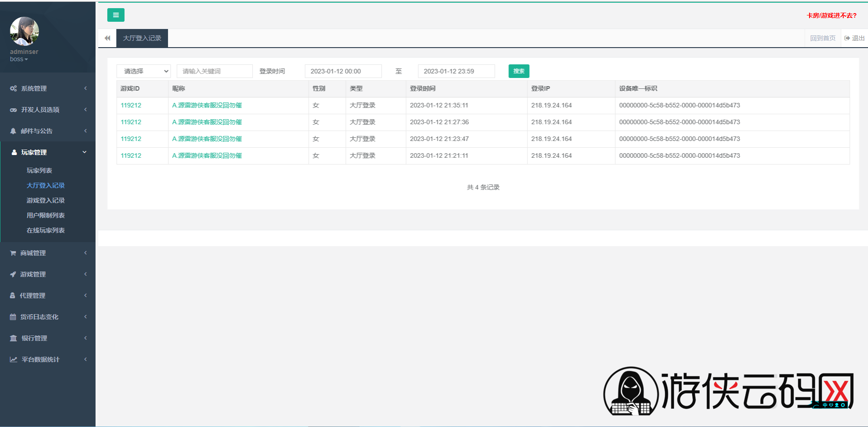868x427 pixels.
Task: Click the 游戏管理 rocket icon
Action: [13, 274]
